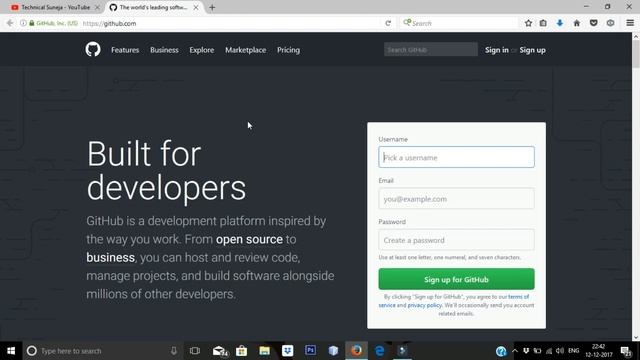Click the ENG language indicator
This screenshot has width=640, height=360.
[x=573, y=351]
